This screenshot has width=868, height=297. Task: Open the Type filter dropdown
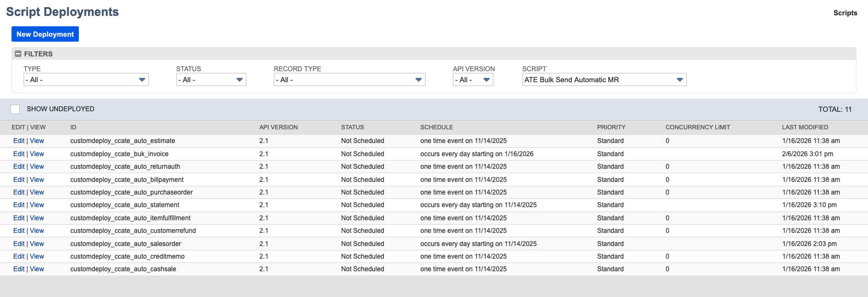86,80
